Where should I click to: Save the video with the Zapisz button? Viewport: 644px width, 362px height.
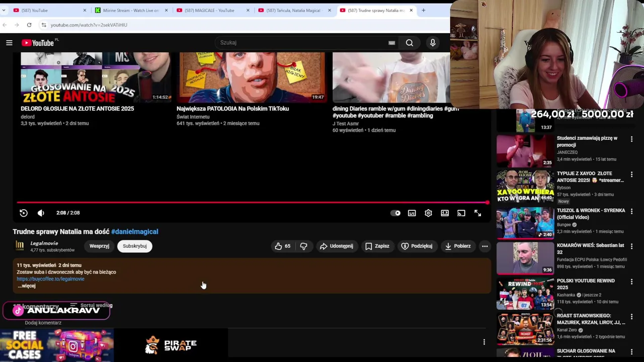(x=377, y=246)
